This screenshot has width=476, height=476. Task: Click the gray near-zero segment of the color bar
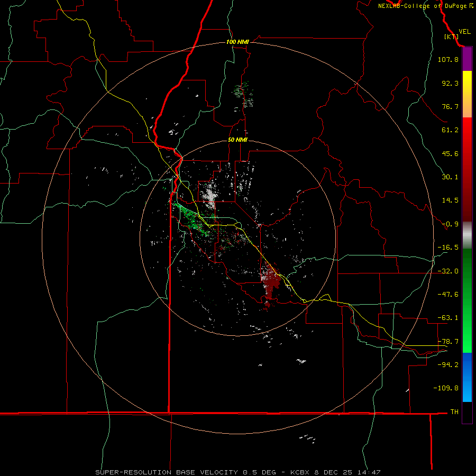[x=467, y=235]
